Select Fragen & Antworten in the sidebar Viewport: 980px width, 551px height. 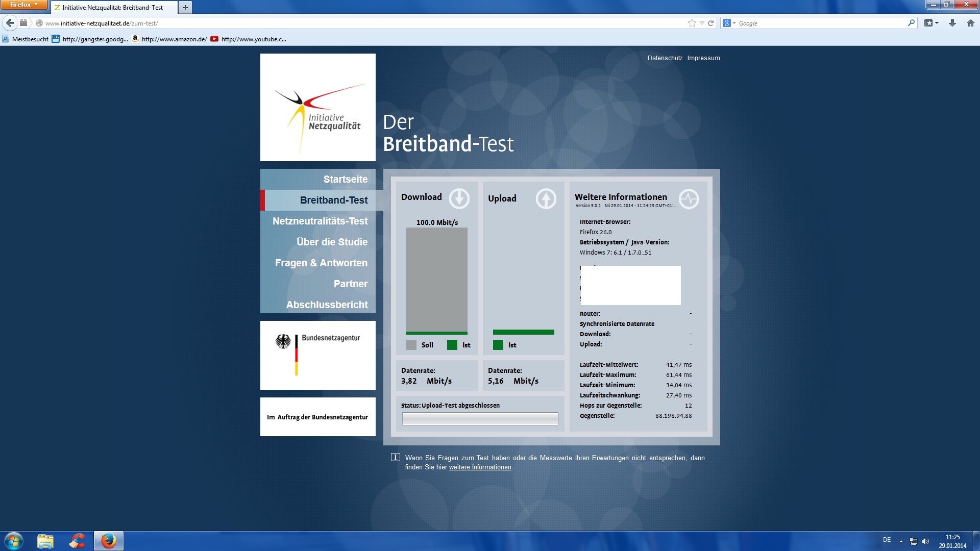321,263
